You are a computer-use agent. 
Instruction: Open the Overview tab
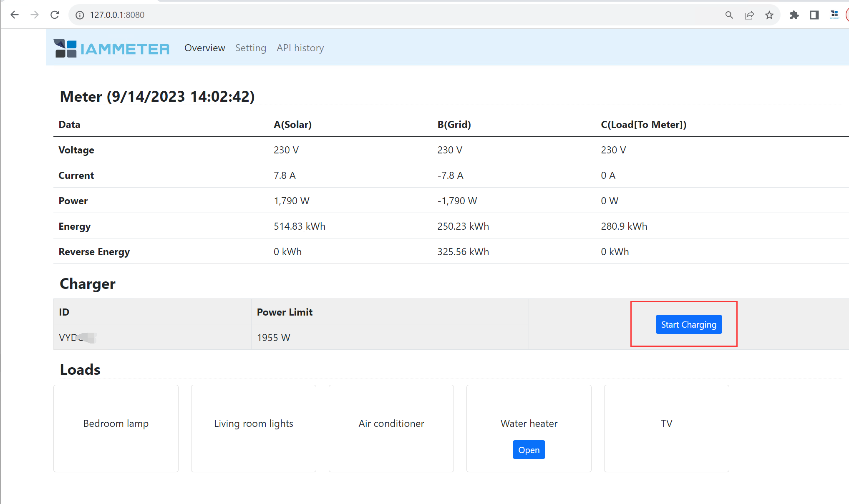pyautogui.click(x=204, y=48)
